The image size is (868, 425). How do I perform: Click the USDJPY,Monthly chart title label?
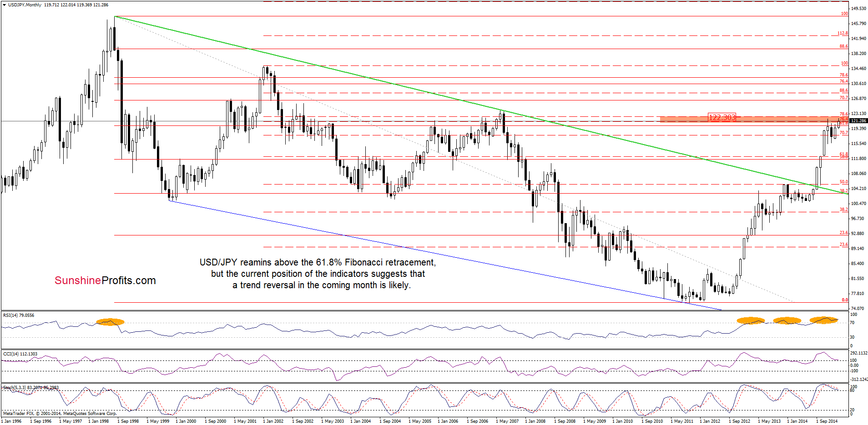[25, 5]
